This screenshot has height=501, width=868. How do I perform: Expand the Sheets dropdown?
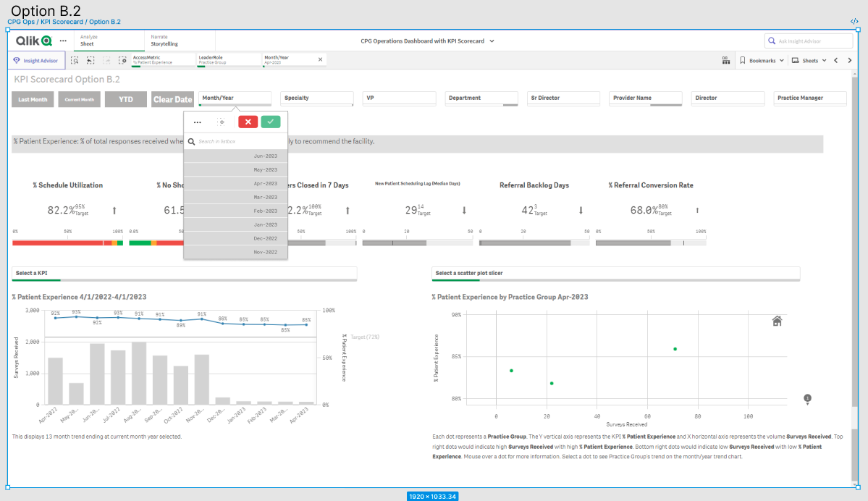click(x=825, y=60)
